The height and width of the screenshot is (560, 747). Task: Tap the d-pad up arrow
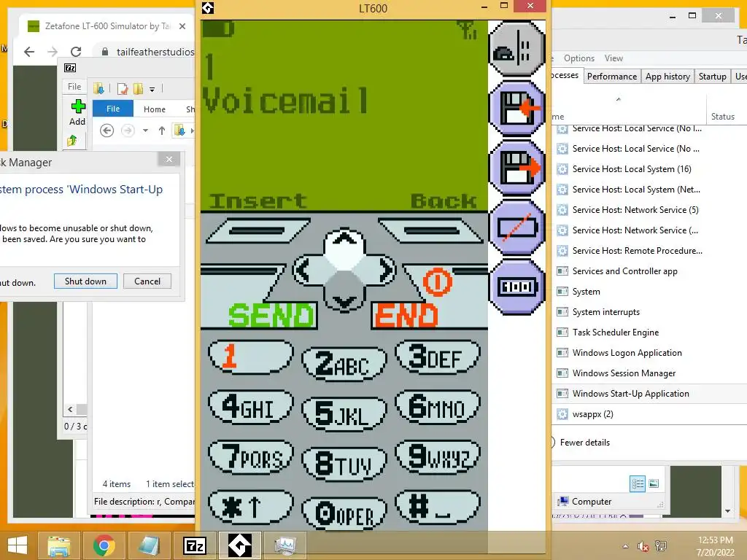click(344, 239)
